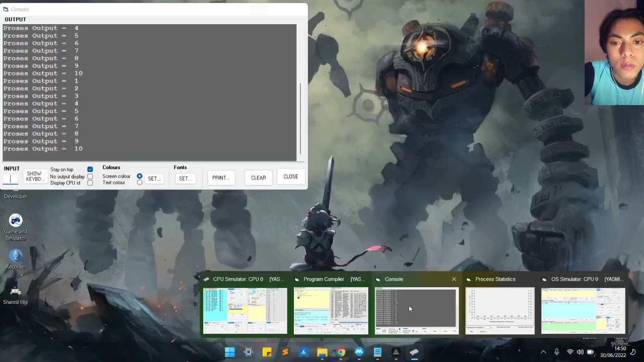Screen dimensions: 644x362
Task: Show hidden system tray icons
Action: click(543, 352)
